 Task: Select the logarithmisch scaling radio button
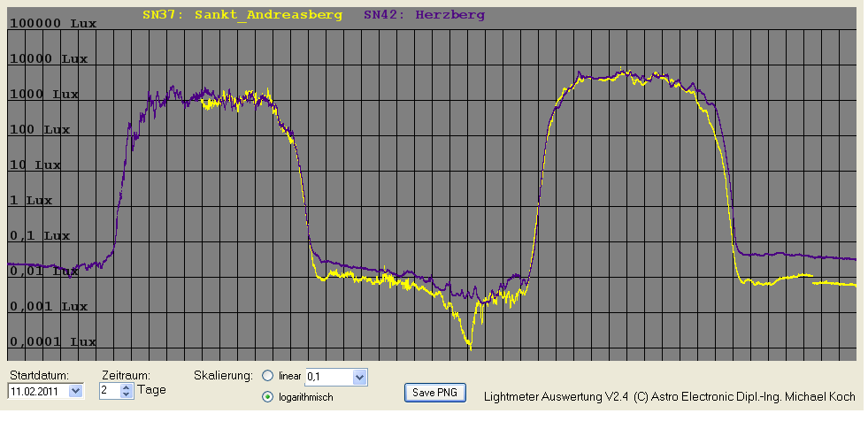pos(268,396)
